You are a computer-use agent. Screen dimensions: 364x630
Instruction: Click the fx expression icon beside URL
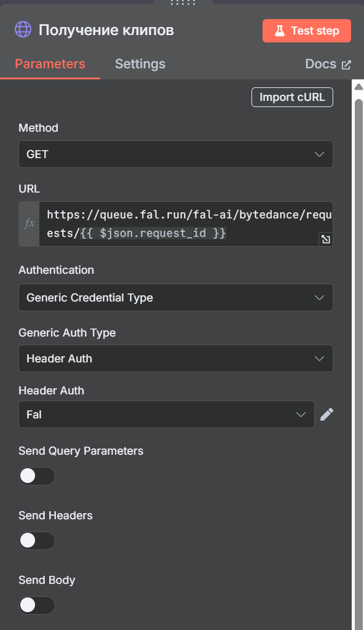(x=29, y=224)
